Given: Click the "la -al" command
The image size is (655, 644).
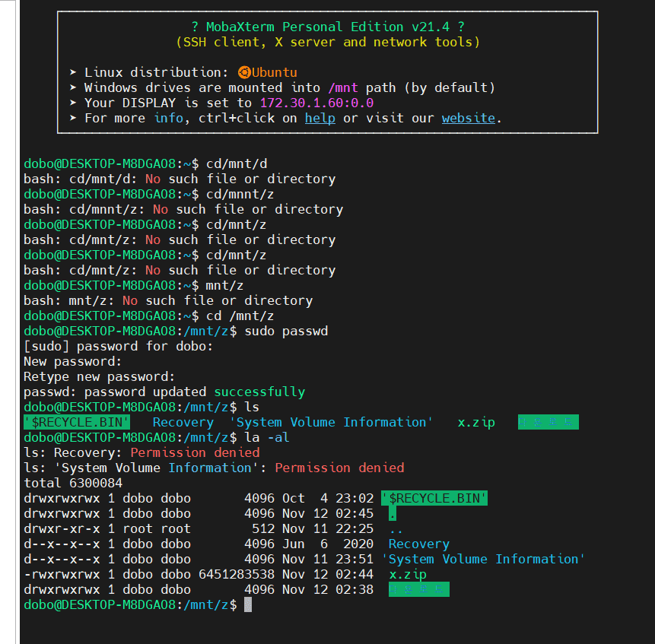Looking at the screenshot, I should tap(267, 438).
